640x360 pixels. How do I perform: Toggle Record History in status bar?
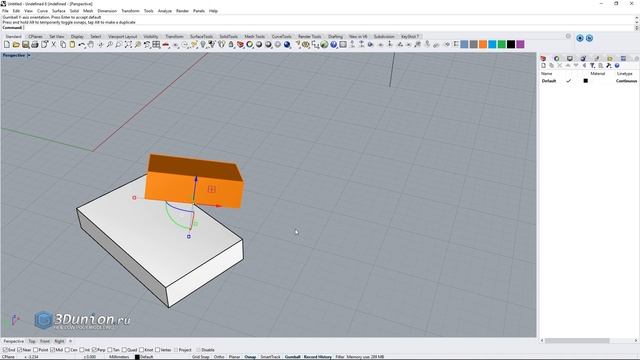pos(318,357)
